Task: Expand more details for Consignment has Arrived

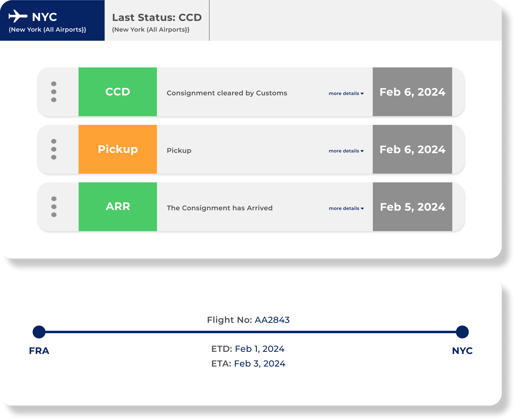Action: [x=346, y=208]
